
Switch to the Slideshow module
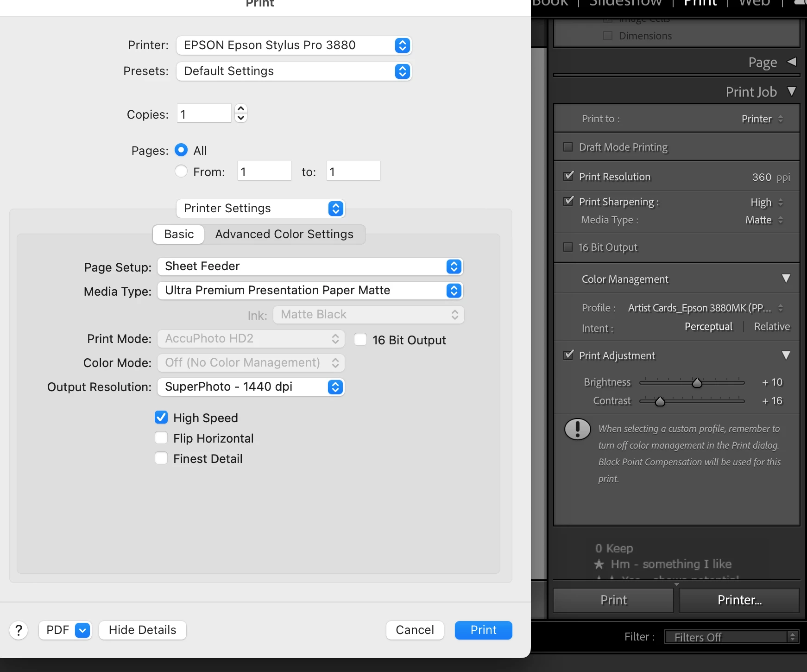pyautogui.click(x=625, y=3)
